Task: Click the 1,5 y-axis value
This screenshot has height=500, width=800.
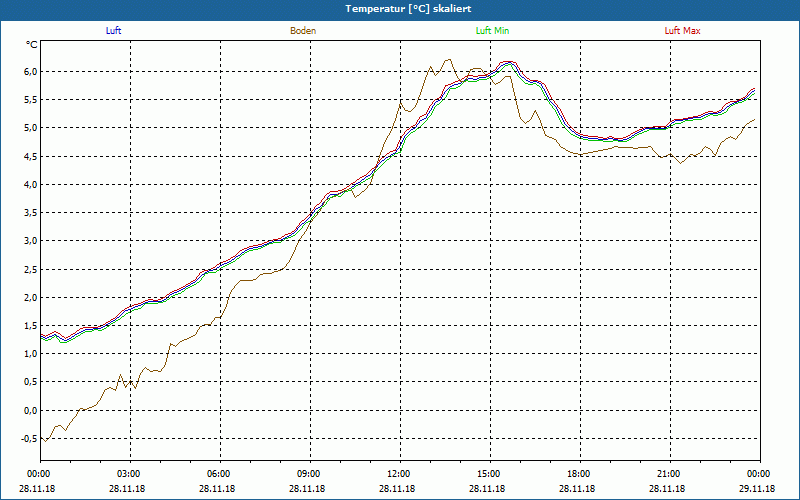Action: point(31,326)
